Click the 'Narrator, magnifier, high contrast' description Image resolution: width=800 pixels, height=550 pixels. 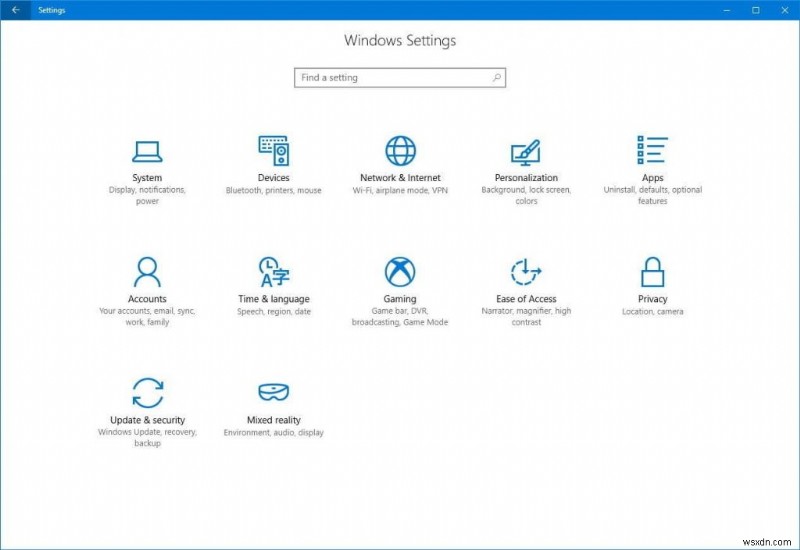(x=526, y=316)
